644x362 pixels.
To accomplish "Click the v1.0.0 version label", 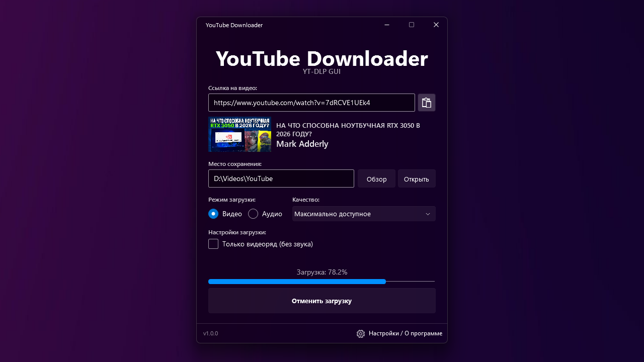I will pyautogui.click(x=210, y=333).
